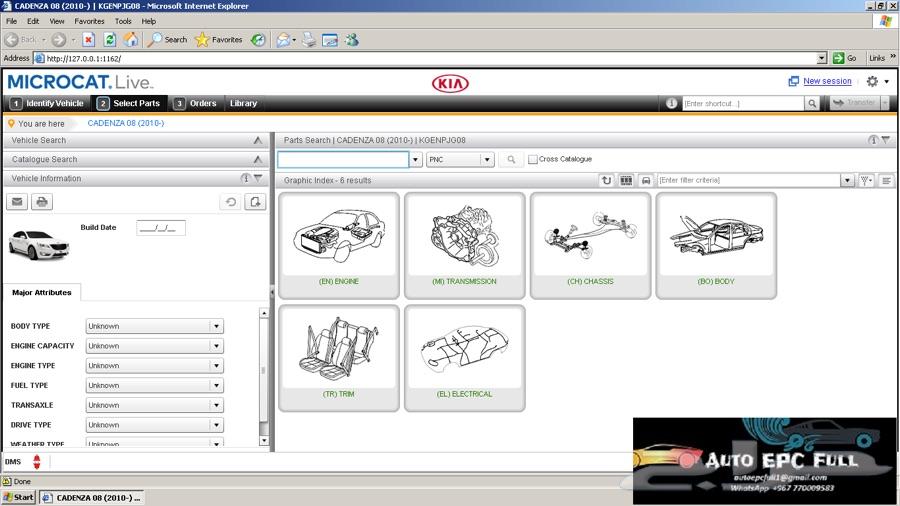Click the browser Favorites star button
This screenshot has width=900, height=506.
219,40
